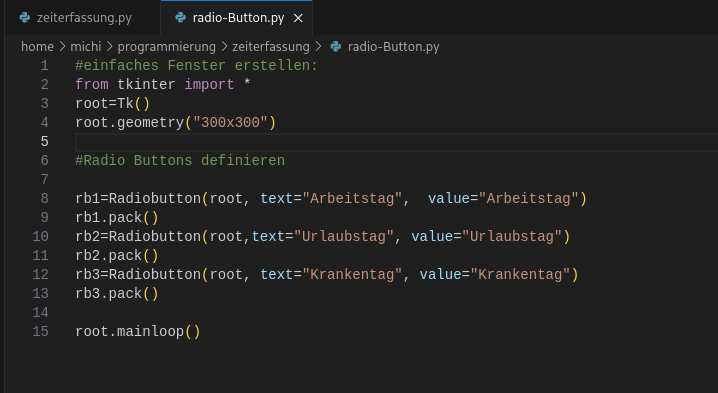
Task: Expand chevron after 'zeiterfassung' in breadcrumb
Action: (x=318, y=47)
